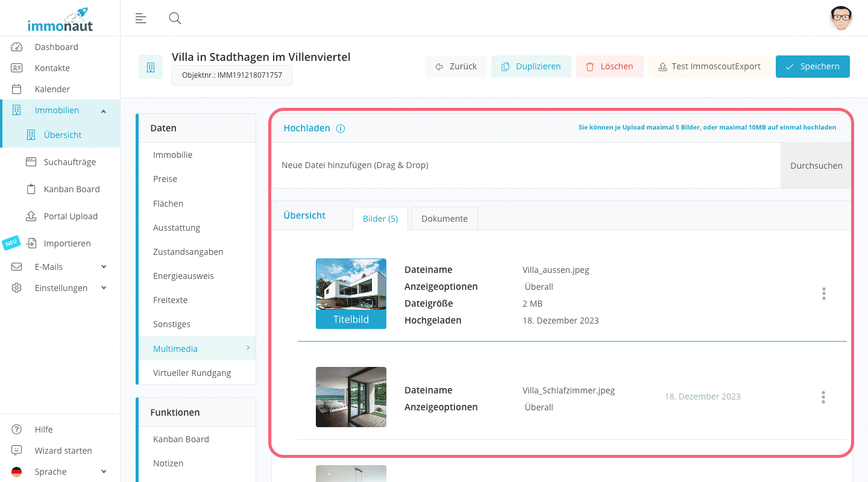Image resolution: width=868 pixels, height=482 pixels.
Task: Open the Kontakte section via its icon
Action: click(x=16, y=67)
